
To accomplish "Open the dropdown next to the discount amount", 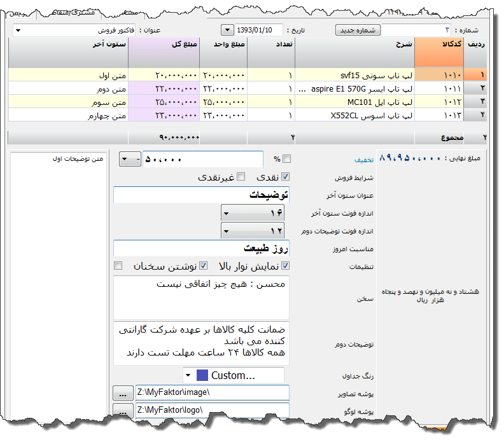I will [x=130, y=159].
